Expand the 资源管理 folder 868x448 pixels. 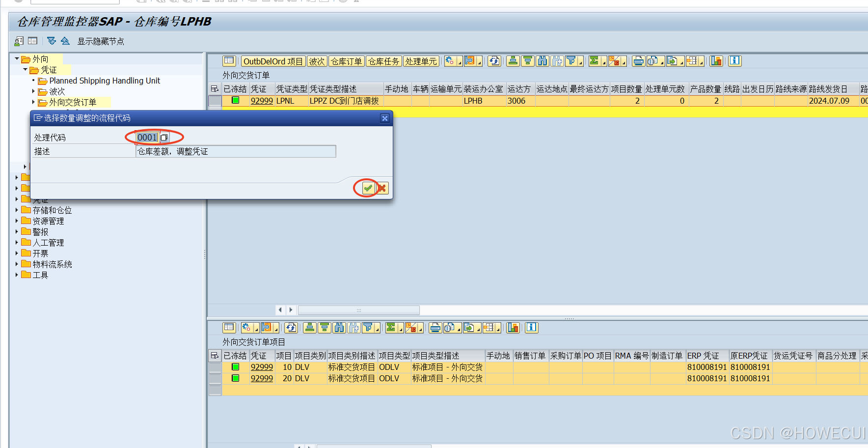(x=17, y=221)
